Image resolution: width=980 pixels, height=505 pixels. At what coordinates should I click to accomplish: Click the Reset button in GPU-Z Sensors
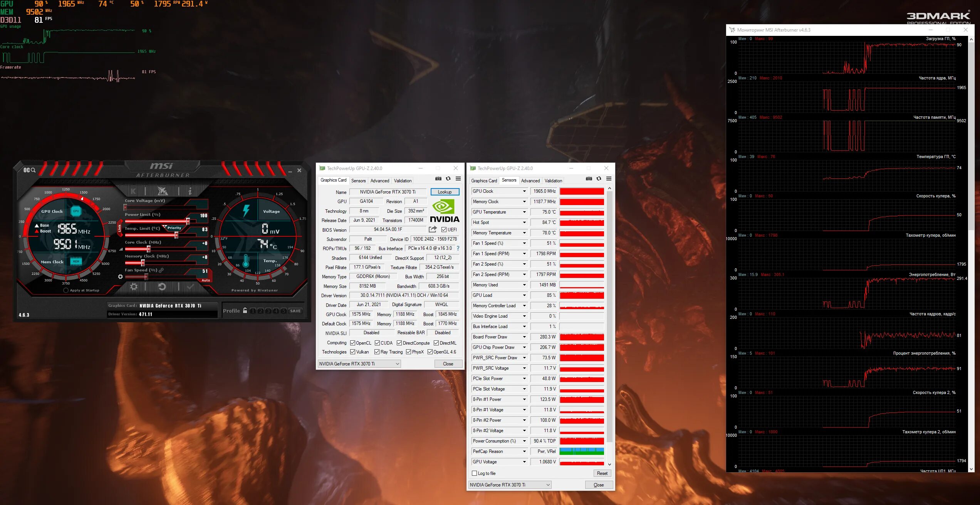click(602, 473)
